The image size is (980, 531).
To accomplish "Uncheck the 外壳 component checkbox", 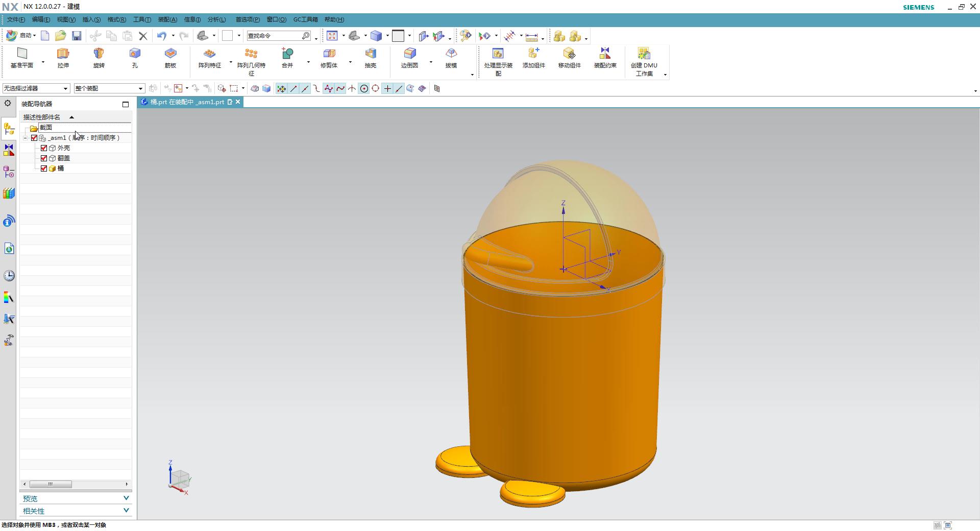I will tap(44, 148).
